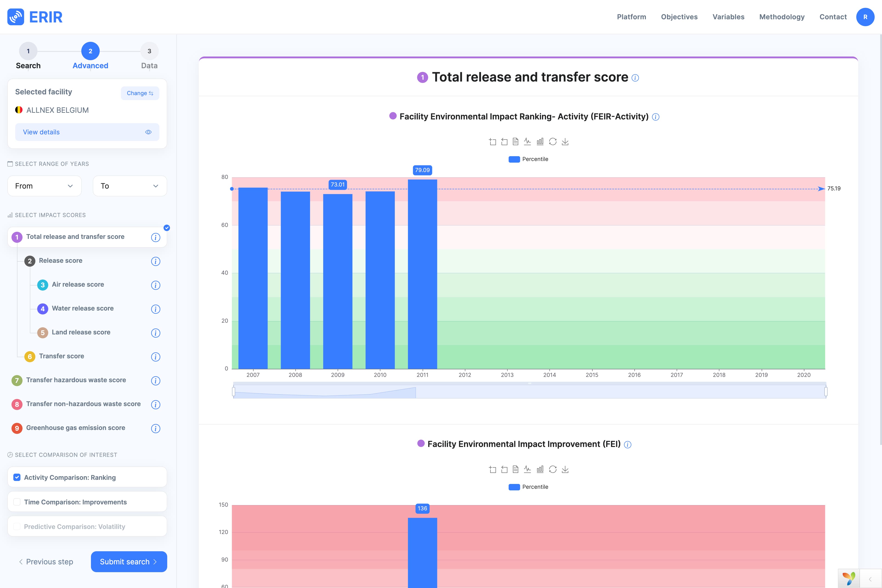Viewport: 882px width, 588px height.
Task: Click the 2007 bar in FEIR-Activity chart
Action: [253, 278]
